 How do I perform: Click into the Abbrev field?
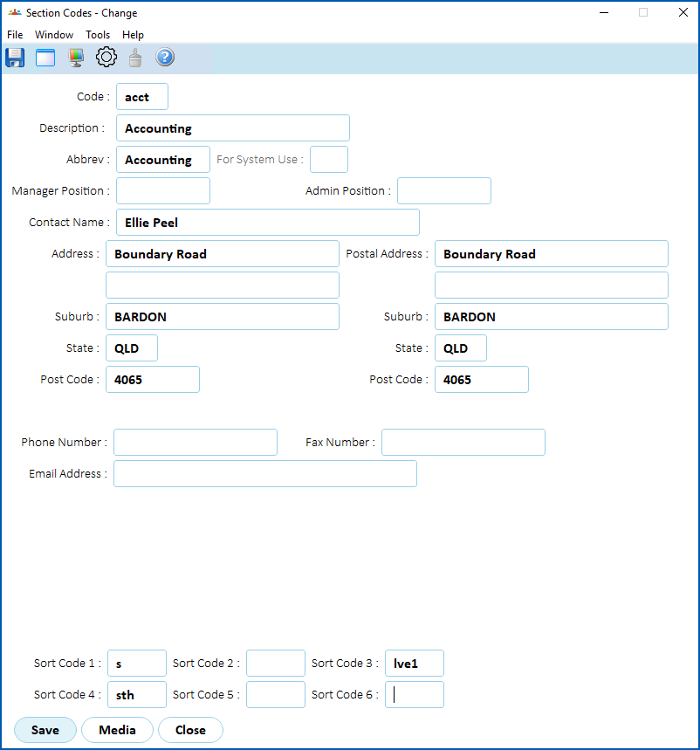point(163,160)
